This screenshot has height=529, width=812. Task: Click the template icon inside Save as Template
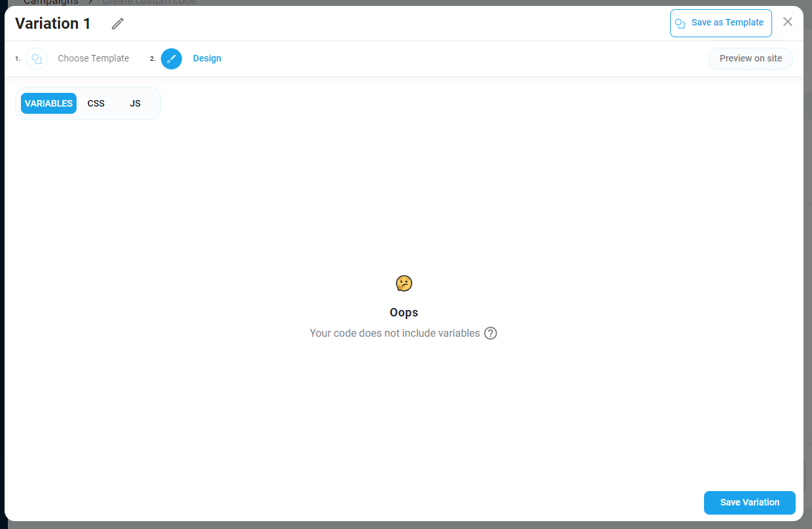tap(680, 24)
